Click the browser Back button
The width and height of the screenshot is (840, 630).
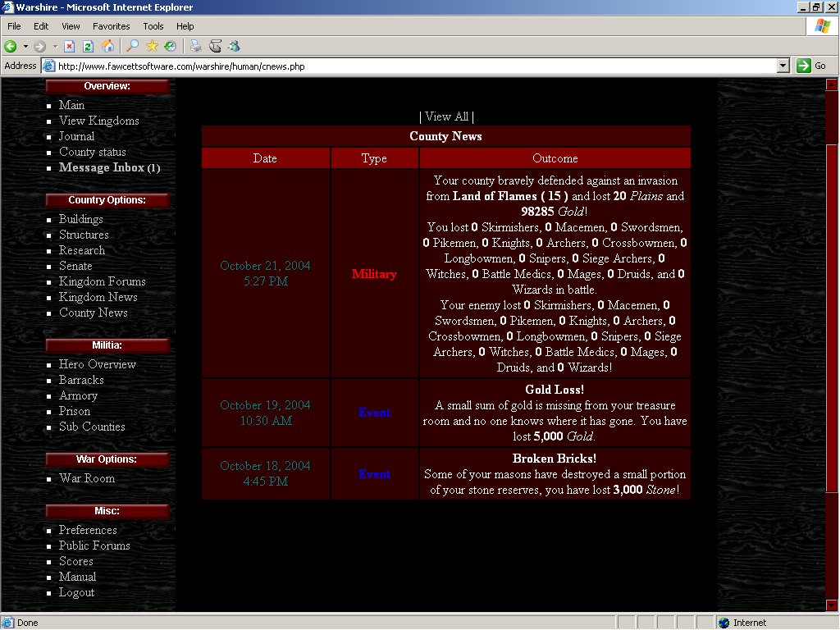point(11,46)
